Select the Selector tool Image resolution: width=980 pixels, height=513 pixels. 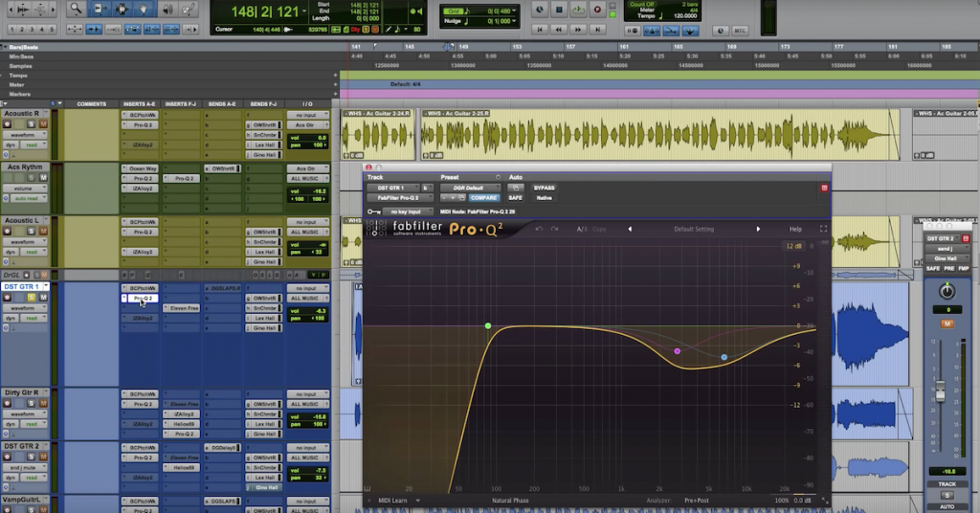pyautogui.click(x=122, y=9)
